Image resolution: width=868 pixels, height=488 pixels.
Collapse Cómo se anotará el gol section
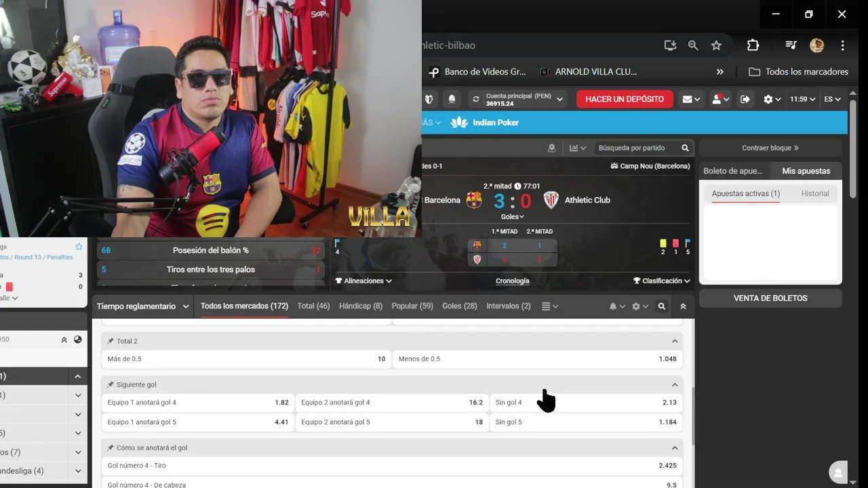[675, 448]
